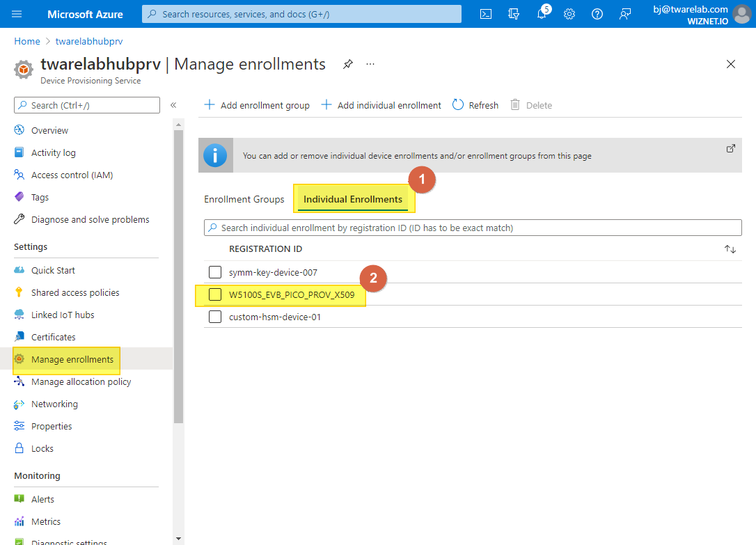Viewport: 756px width, 545px height.
Task: Click the Metrics chart icon
Action: [19, 521]
